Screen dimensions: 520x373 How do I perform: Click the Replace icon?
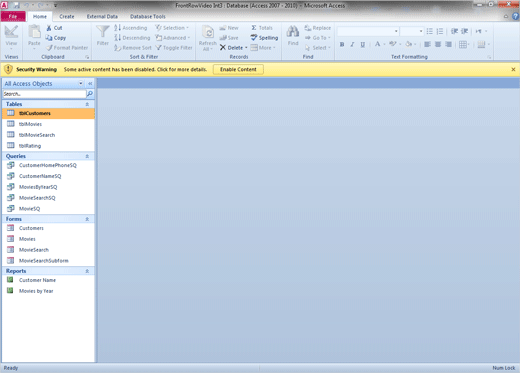pyautogui.click(x=308, y=28)
